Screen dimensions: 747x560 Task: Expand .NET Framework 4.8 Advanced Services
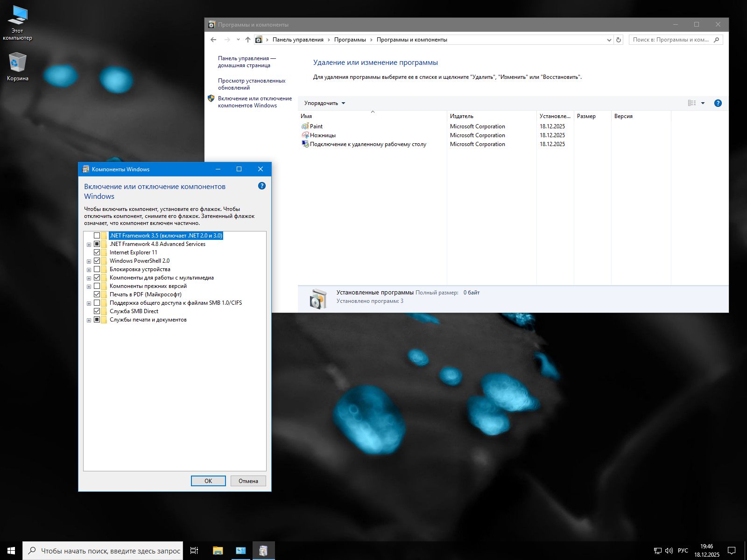click(x=89, y=244)
